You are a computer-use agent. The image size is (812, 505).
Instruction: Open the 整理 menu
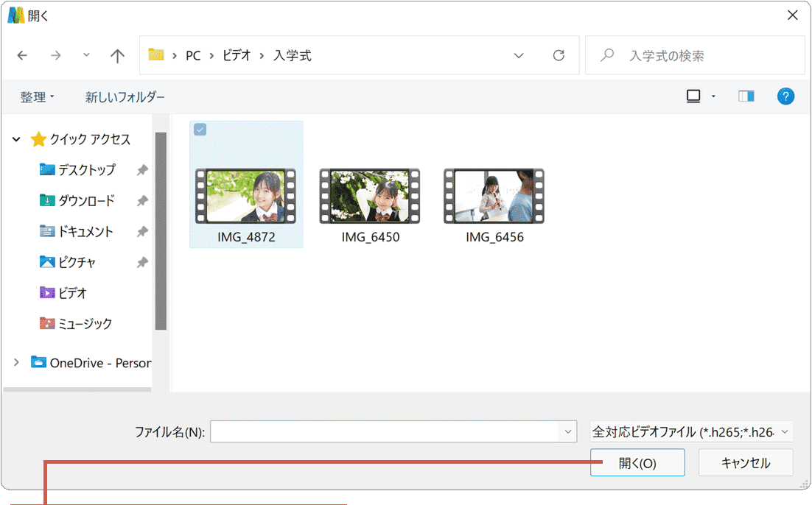pos(37,97)
